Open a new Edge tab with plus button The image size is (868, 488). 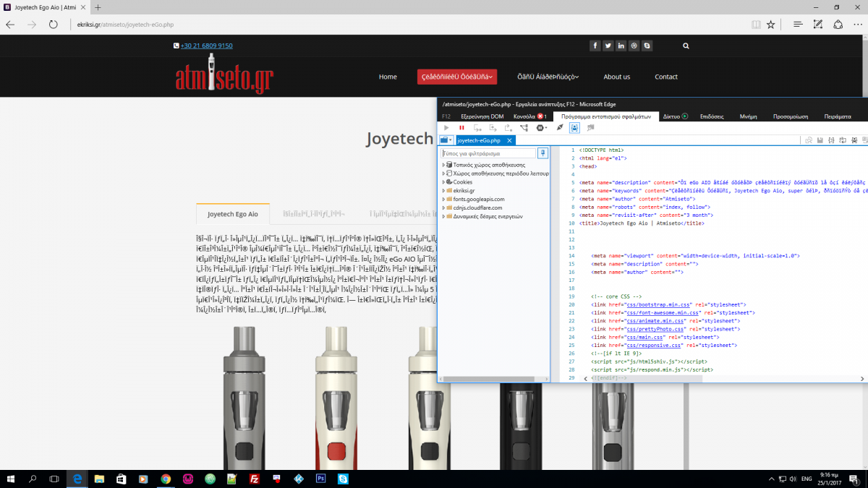click(x=98, y=7)
